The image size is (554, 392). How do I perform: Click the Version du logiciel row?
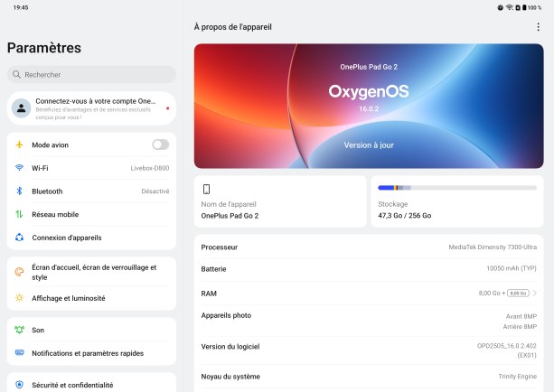pos(369,350)
